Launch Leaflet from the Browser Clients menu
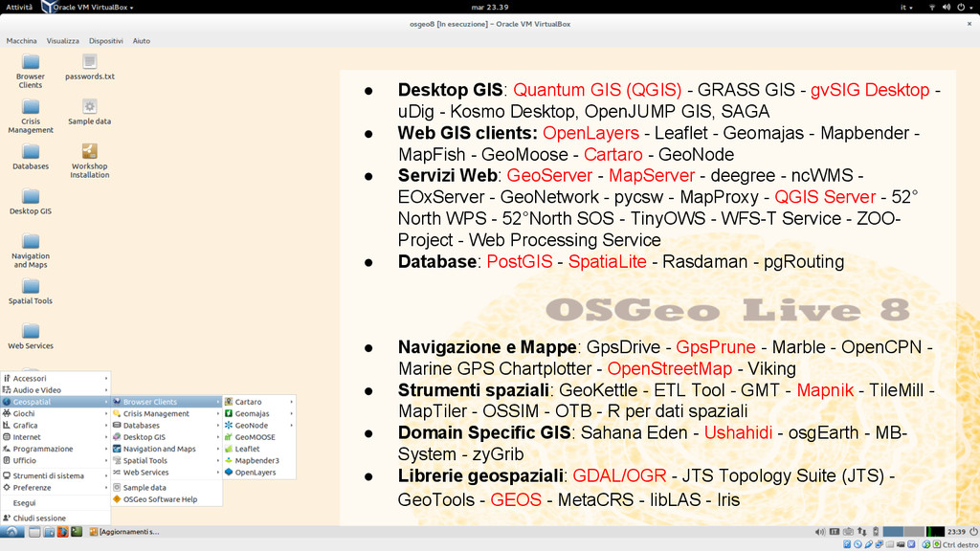Screen dimensions: 980x551 (258, 449)
